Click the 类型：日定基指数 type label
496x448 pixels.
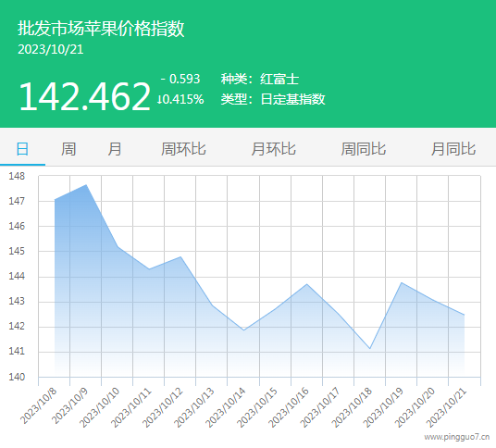click(273, 99)
